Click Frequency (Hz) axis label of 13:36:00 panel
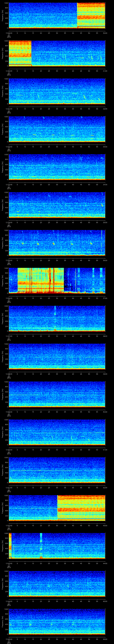 3,281
